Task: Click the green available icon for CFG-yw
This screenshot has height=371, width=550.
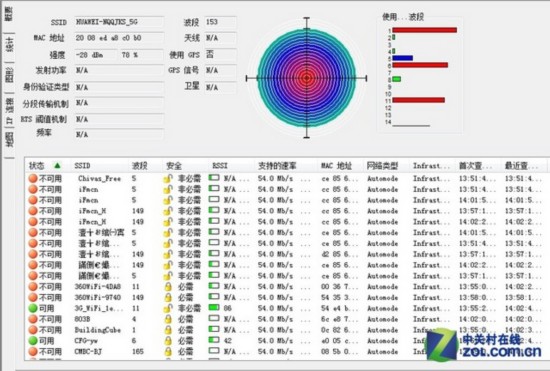Action: (x=33, y=340)
